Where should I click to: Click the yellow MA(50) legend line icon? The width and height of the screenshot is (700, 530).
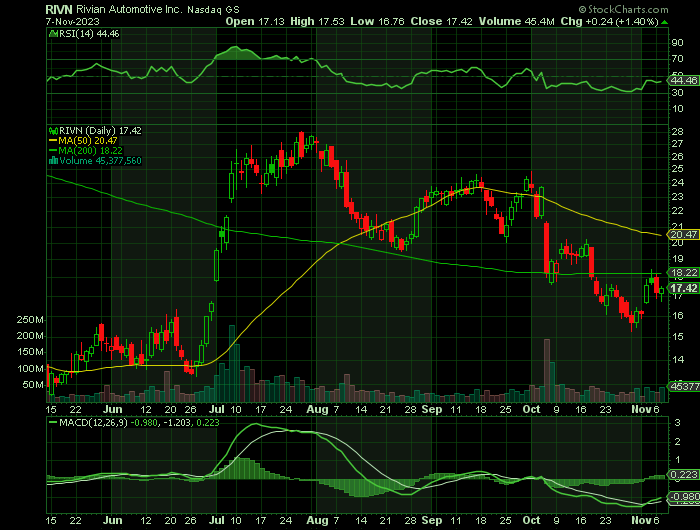[54, 141]
